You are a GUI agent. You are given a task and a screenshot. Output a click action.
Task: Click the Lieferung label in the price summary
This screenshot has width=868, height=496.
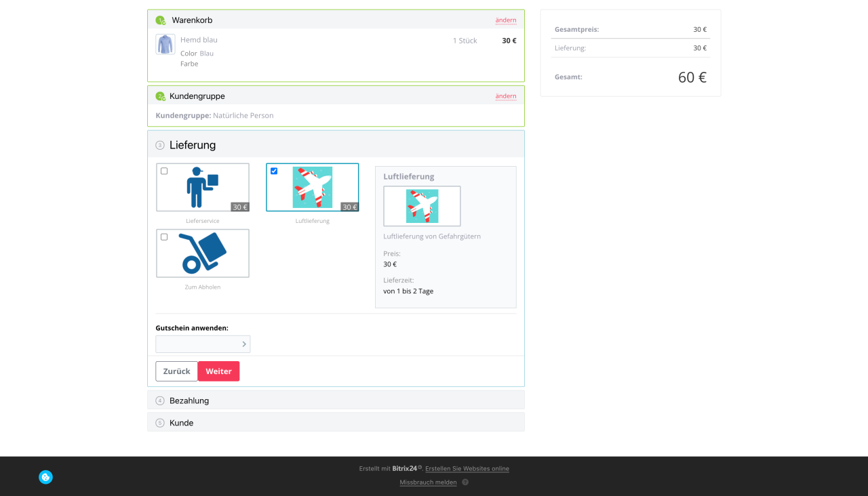(570, 48)
